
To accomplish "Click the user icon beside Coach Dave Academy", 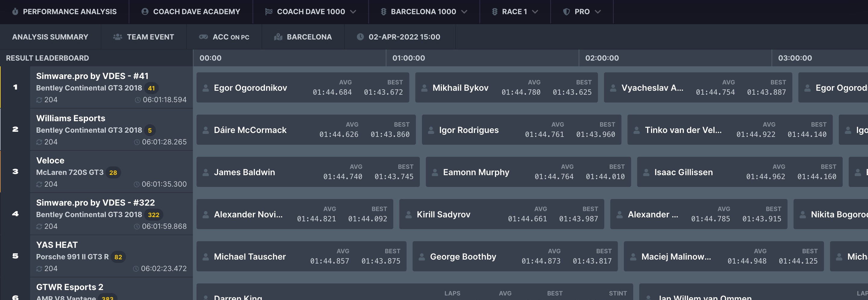I will tap(145, 12).
